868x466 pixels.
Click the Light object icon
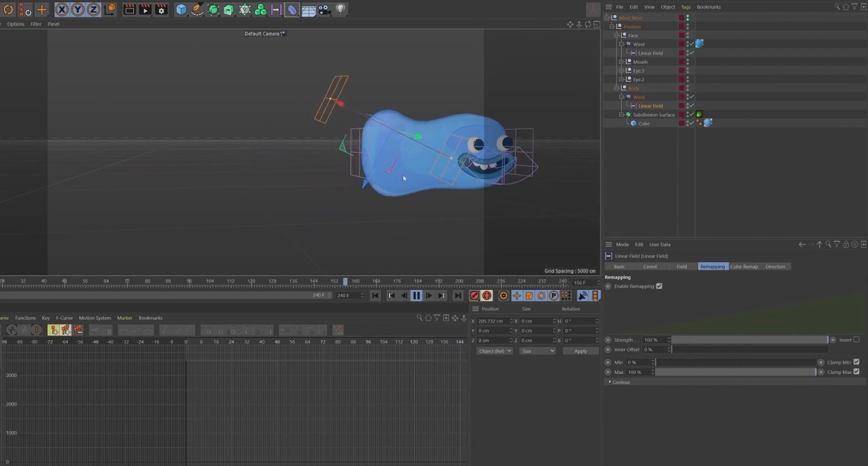(x=340, y=9)
